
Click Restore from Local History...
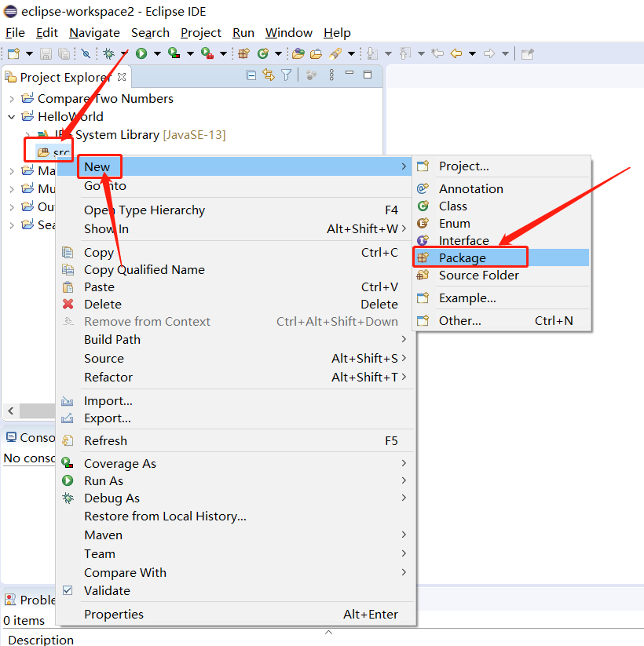(235, 516)
